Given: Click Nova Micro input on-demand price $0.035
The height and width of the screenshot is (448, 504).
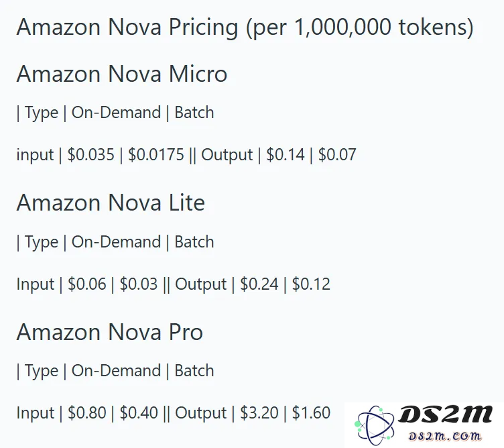Looking at the screenshot, I should (90, 154).
